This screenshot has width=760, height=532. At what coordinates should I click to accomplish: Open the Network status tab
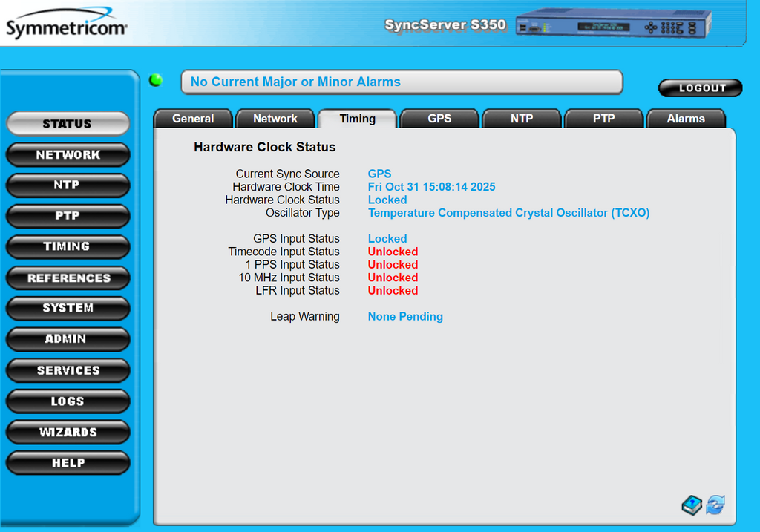pyautogui.click(x=275, y=119)
